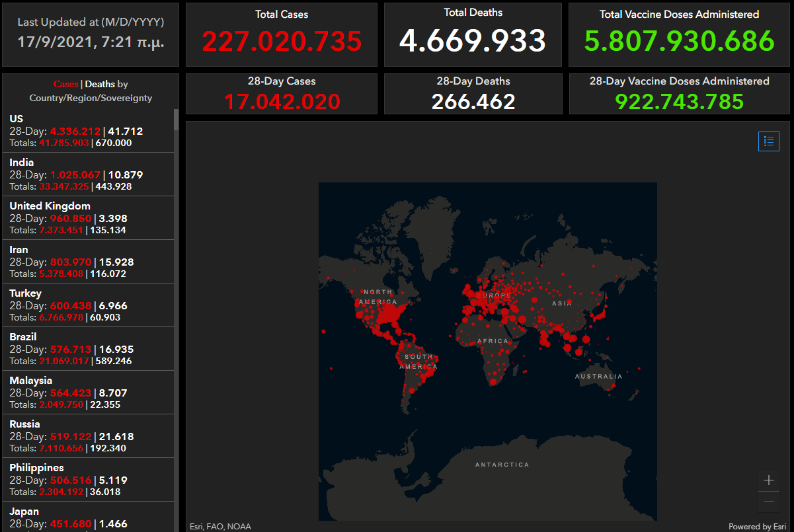Select United Kingdom list entry
Screen dimensions: 794x532
pos(87,218)
